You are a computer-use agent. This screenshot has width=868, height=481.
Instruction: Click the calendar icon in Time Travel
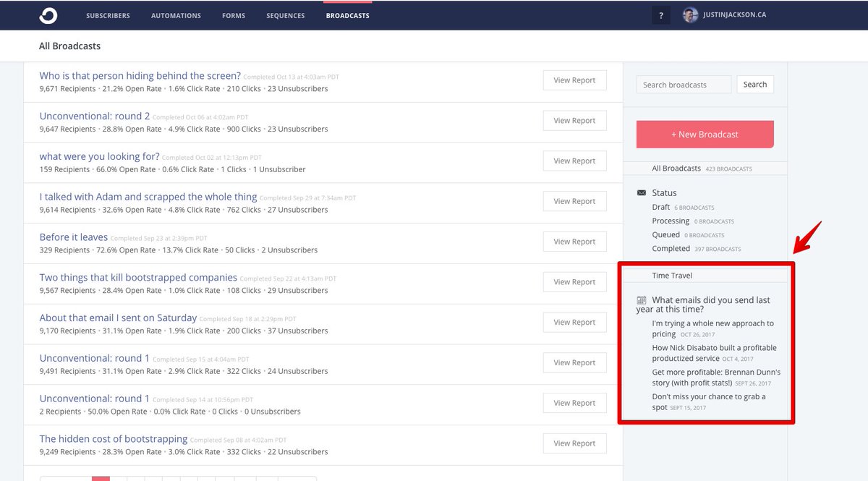coord(642,300)
